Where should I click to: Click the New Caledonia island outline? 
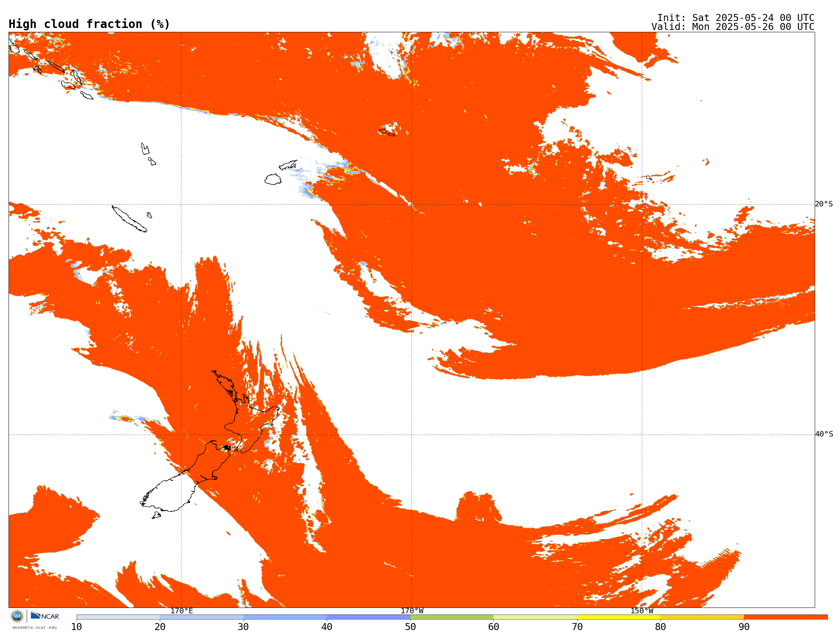pyautogui.click(x=129, y=219)
